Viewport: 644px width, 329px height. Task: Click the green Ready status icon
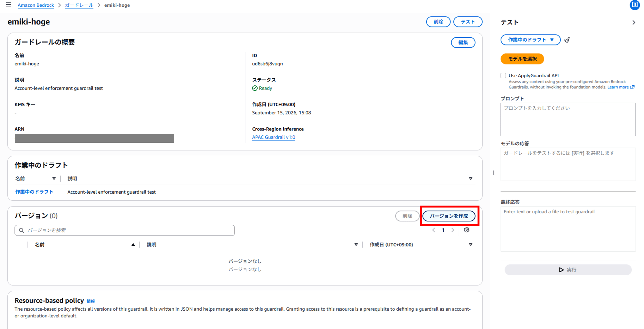pos(255,88)
